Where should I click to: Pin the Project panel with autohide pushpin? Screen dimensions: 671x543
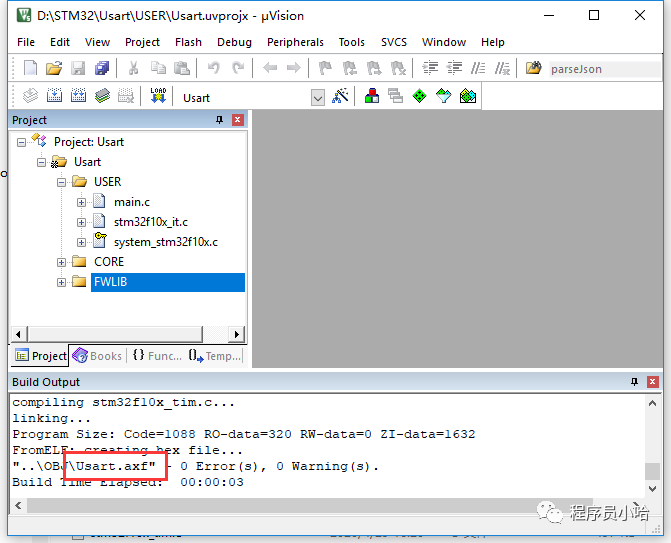pyautogui.click(x=220, y=120)
